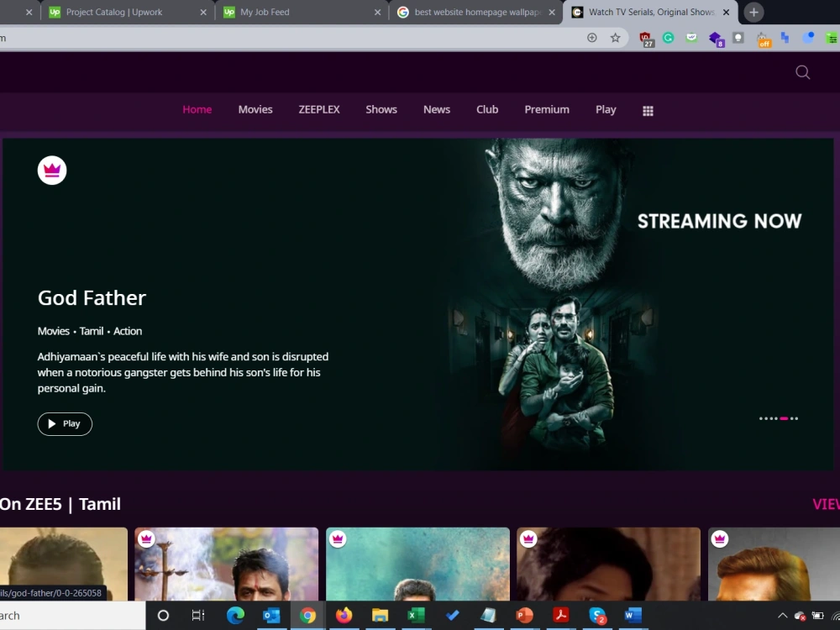This screenshot has width=840, height=630.
Task: Open the Shows section
Action: pyautogui.click(x=381, y=110)
